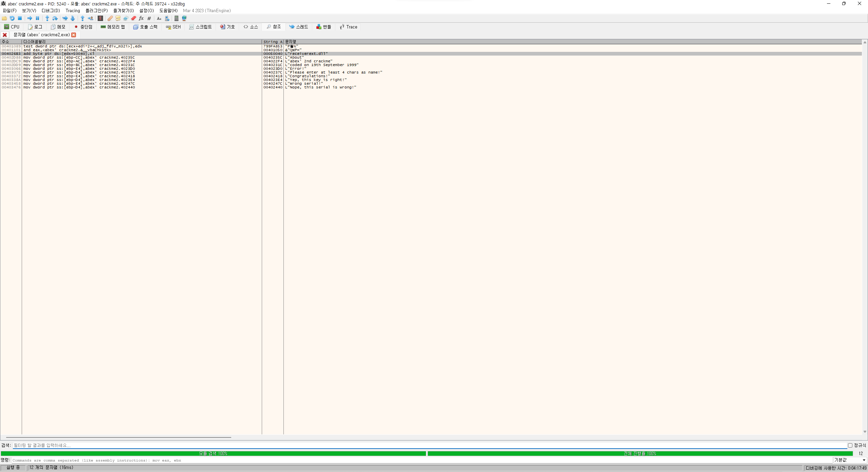
Task: Click the Trace Over dotted-down-arrow icon
Action: click(73, 18)
